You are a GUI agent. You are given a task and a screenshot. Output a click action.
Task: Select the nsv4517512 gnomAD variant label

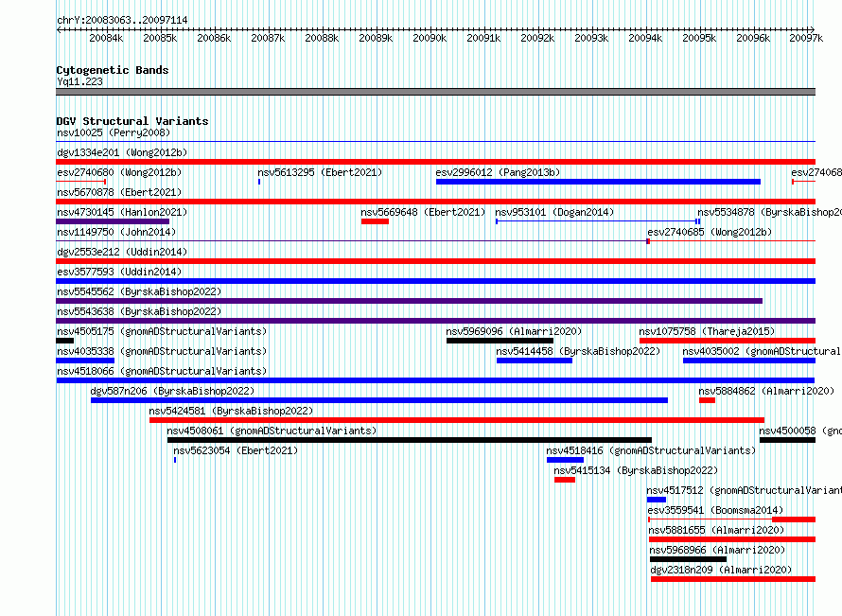tap(745, 490)
